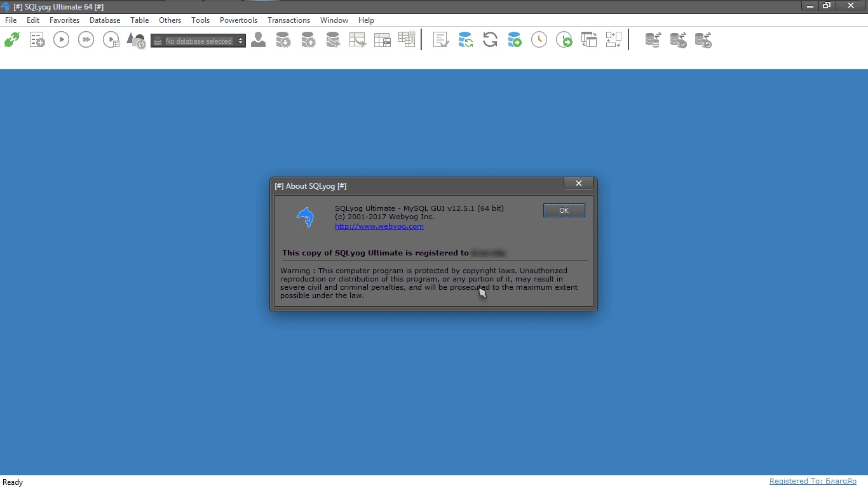868x488 pixels.
Task: Open the File menu
Action: pyautogui.click(x=11, y=20)
